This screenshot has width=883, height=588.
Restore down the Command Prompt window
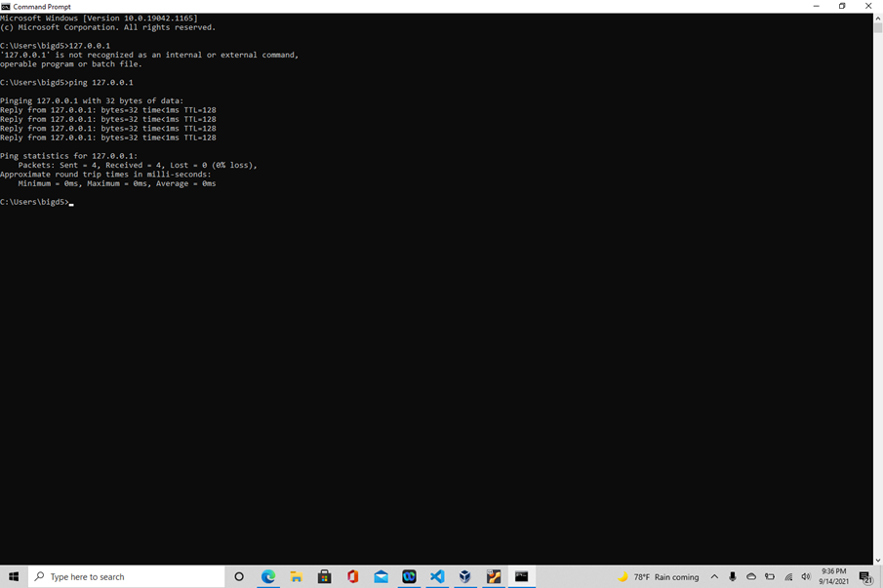click(x=842, y=6)
